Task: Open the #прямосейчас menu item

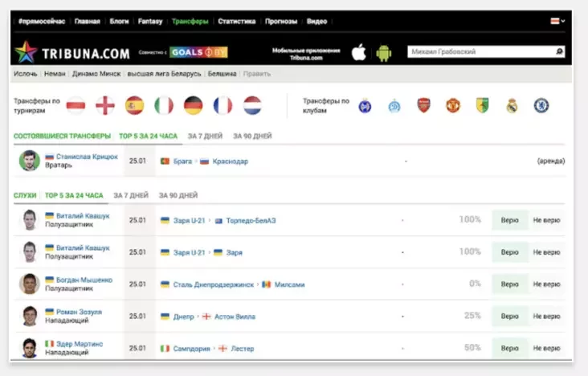Action: pyautogui.click(x=42, y=22)
